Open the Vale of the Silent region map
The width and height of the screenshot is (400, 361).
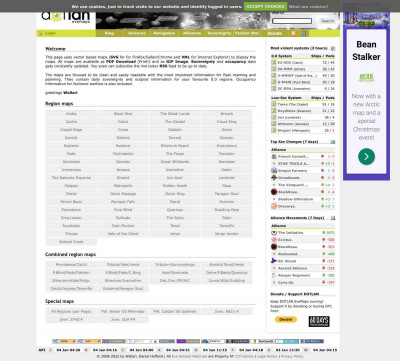click(123, 234)
